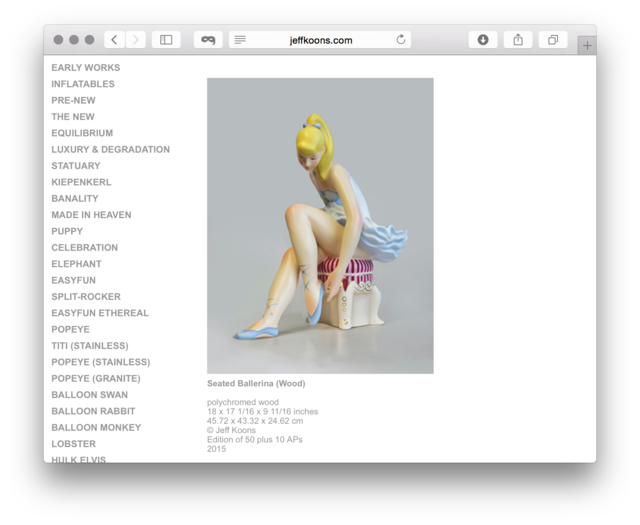The height and width of the screenshot is (525, 640).
Task: Open the EARLY WORKS series
Action: (x=86, y=68)
